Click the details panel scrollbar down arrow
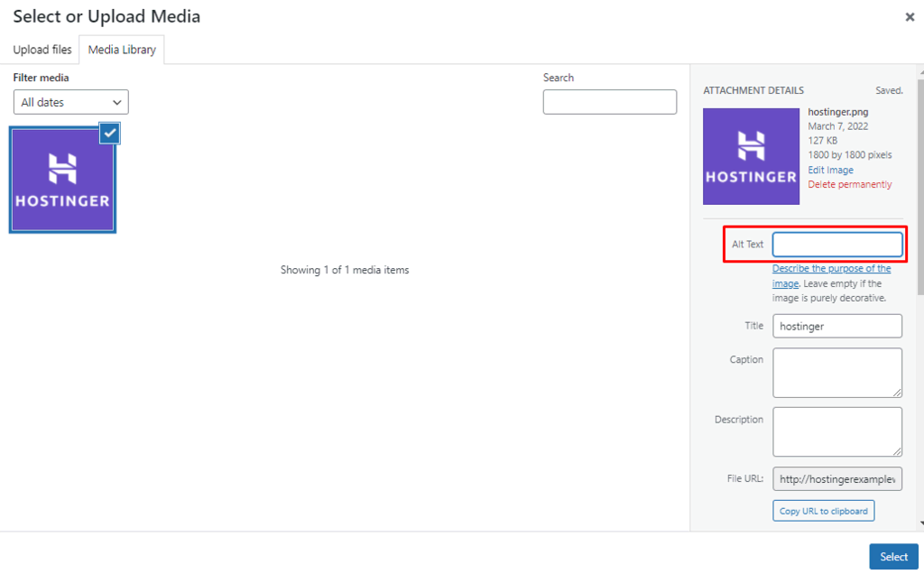 point(919,523)
